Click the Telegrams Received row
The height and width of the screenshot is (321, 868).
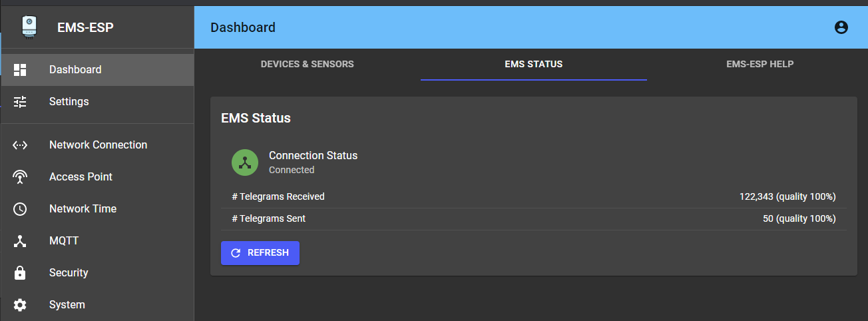pyautogui.click(x=533, y=197)
